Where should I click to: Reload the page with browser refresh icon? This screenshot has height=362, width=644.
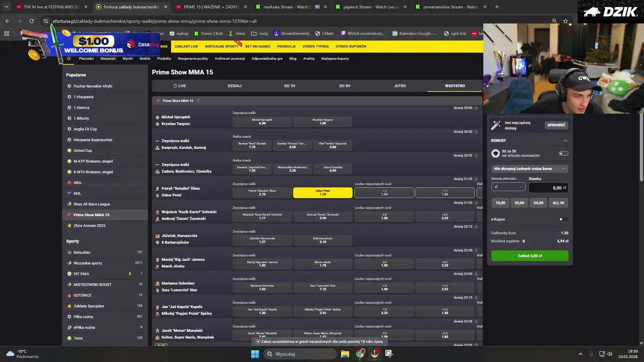(x=31, y=21)
